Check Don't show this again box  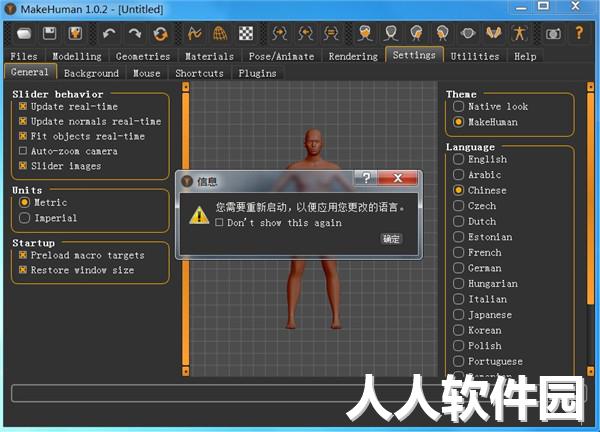(x=219, y=222)
